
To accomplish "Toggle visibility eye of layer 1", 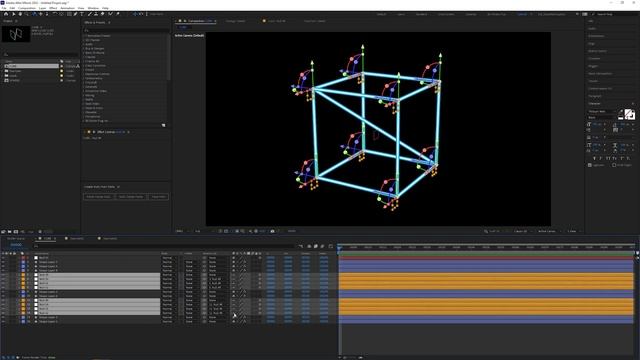I will pyautogui.click(x=3, y=258).
